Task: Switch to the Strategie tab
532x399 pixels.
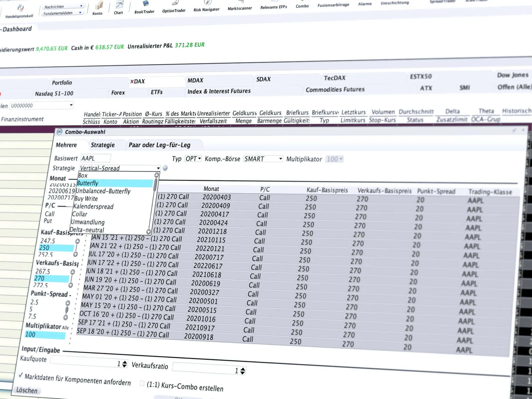Action: (x=103, y=145)
